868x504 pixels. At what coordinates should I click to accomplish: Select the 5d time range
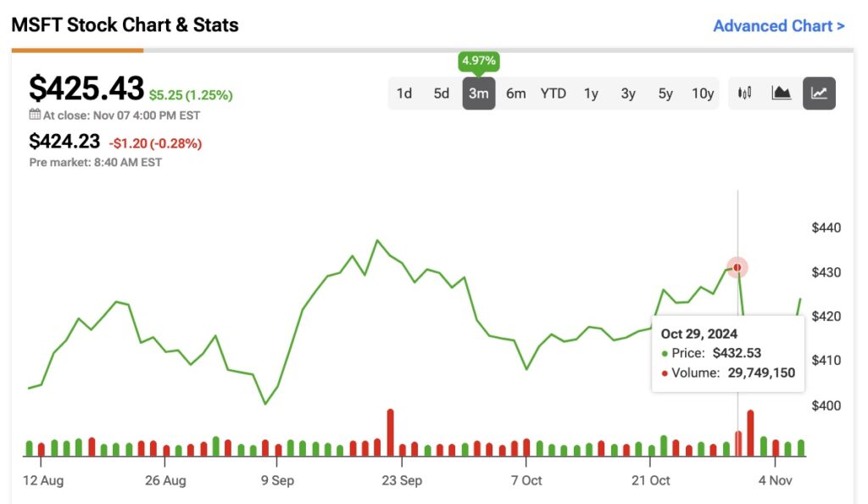[x=442, y=93]
